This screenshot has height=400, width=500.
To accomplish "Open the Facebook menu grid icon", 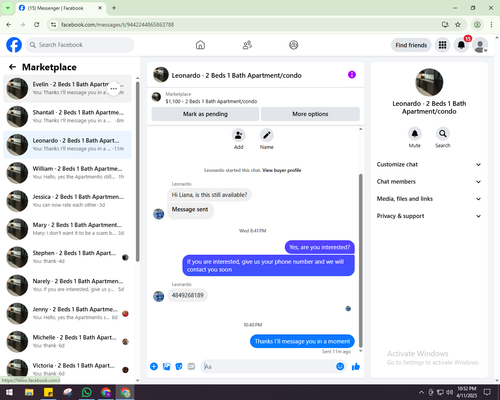I will point(442,45).
